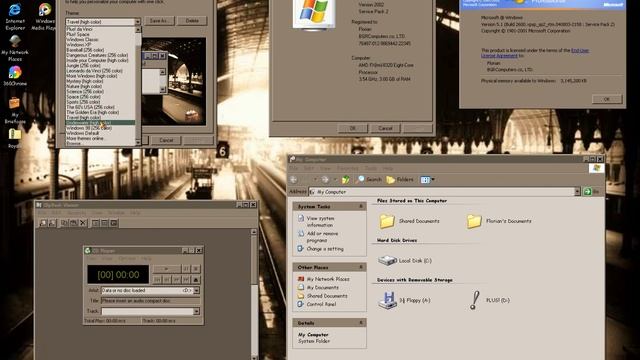Viewport: 640px width, 360px height.
Task: Collapse the Other Places panel
Action: point(361,267)
